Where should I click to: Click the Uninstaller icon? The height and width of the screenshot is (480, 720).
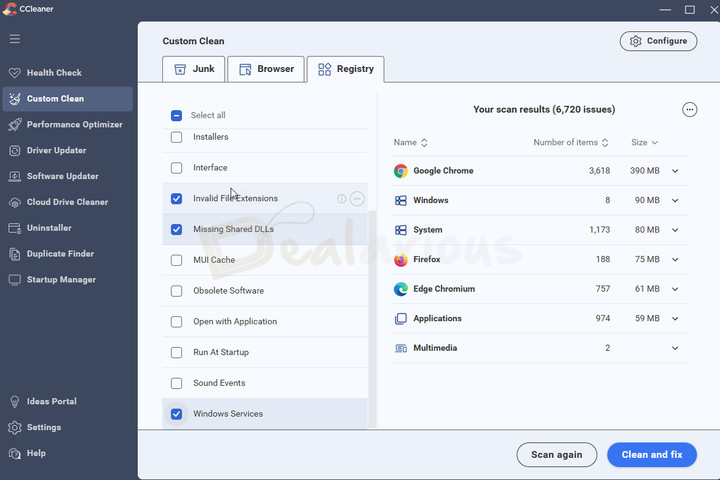tap(15, 228)
